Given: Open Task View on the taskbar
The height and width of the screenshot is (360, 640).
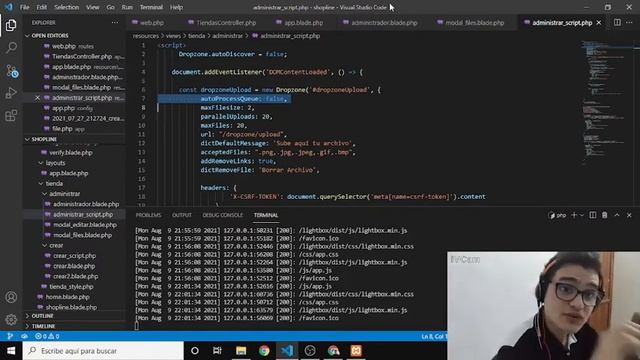Looking at the screenshot, I should pos(217,351).
